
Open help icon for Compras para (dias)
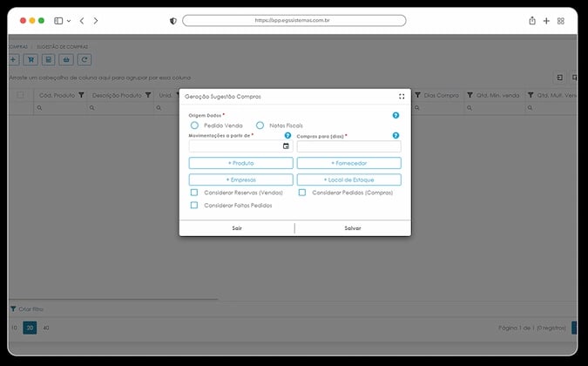[x=395, y=135]
